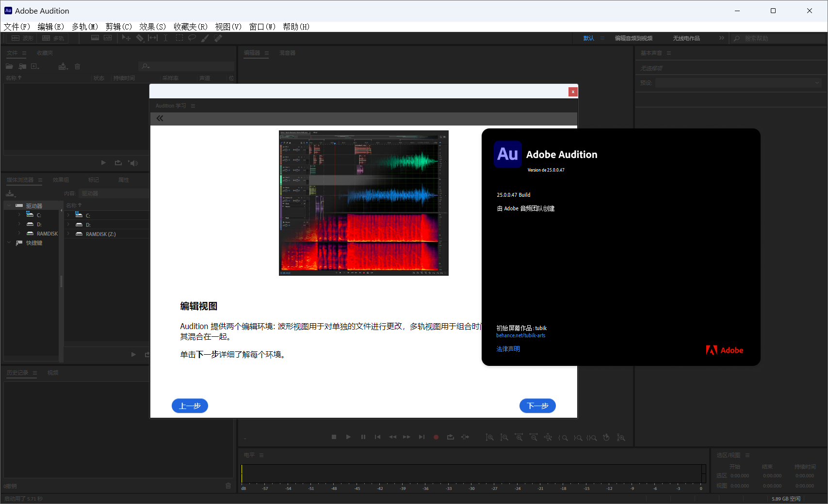Select the 编辑音频到视频 workspace
The height and width of the screenshot is (504, 828).
click(633, 38)
